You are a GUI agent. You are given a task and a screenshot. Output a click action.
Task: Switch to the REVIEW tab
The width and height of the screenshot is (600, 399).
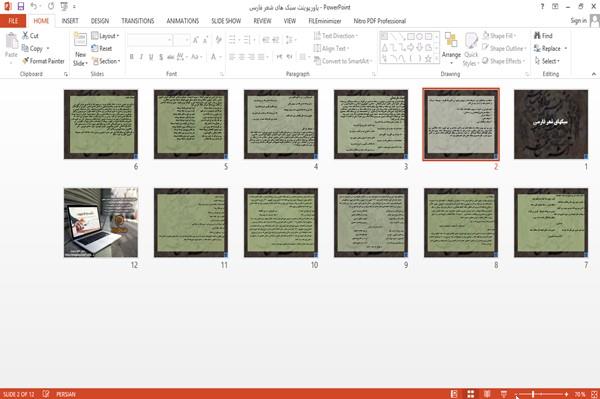click(x=262, y=21)
